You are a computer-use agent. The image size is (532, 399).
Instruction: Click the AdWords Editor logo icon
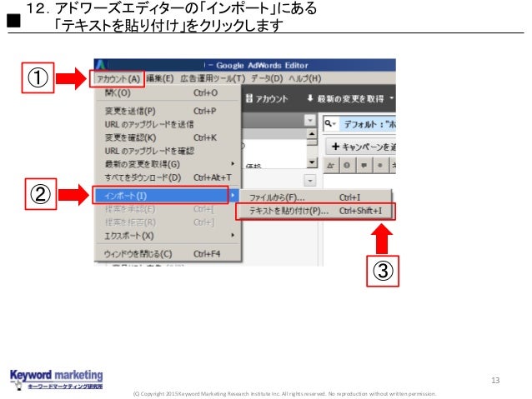coord(101,64)
